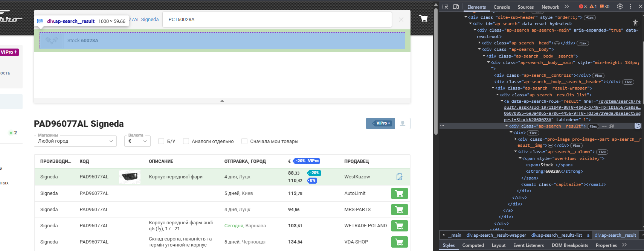Click the blue VIPro+ button by heading
Screen dimensions: 644x251
[x=381, y=123]
